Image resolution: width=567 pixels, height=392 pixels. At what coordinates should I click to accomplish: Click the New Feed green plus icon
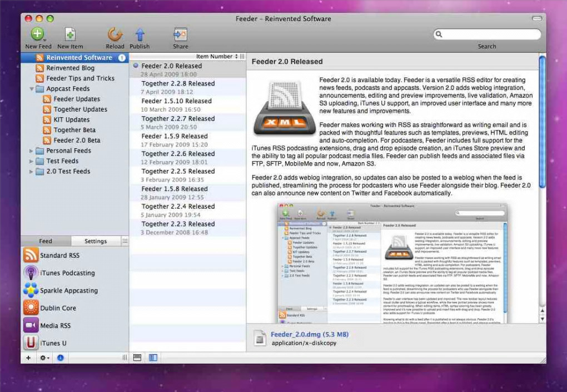[x=37, y=34]
